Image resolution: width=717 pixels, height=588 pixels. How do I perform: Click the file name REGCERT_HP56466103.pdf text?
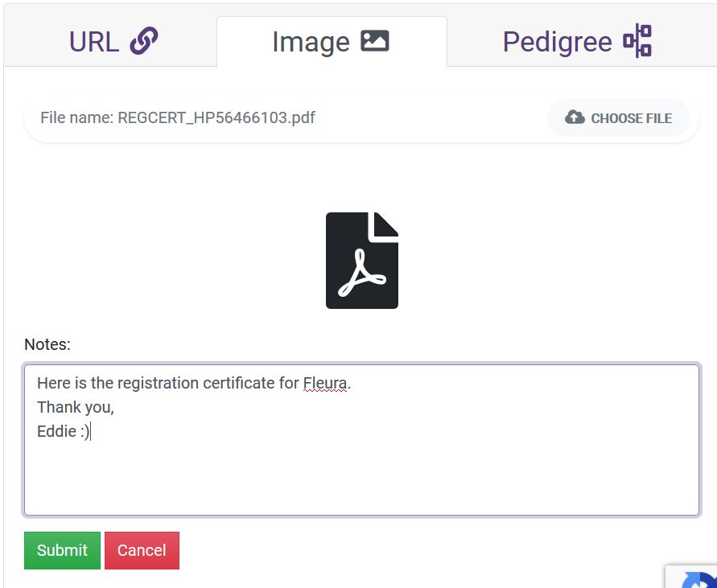216,118
